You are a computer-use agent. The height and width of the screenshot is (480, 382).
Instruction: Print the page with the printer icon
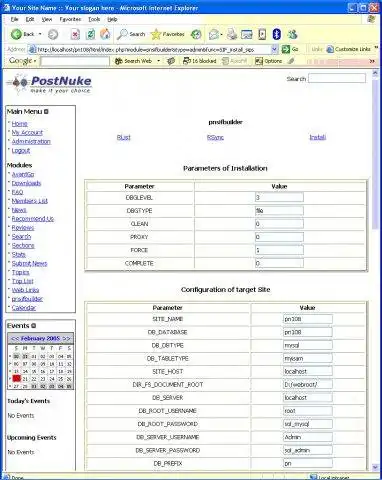[232, 34]
